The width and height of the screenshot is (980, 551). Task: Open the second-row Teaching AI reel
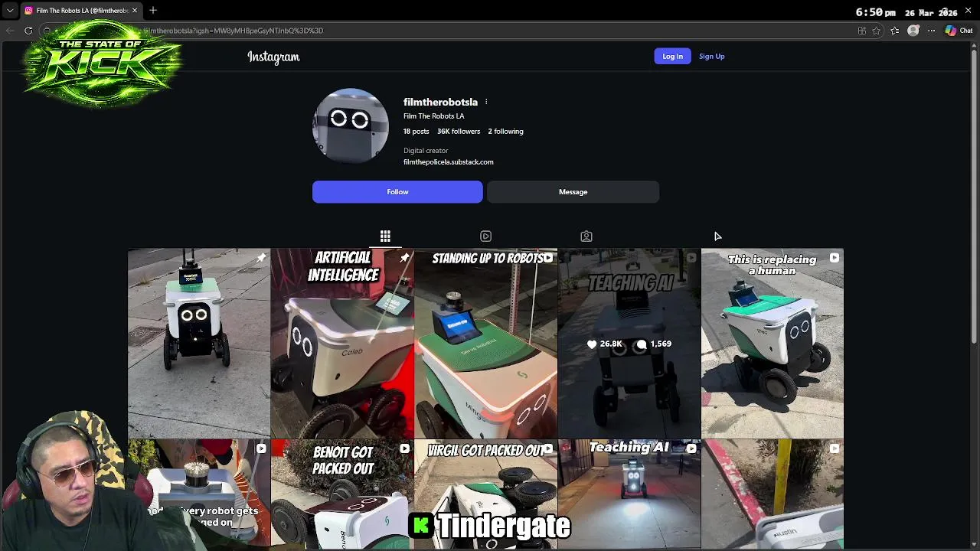[x=629, y=494]
